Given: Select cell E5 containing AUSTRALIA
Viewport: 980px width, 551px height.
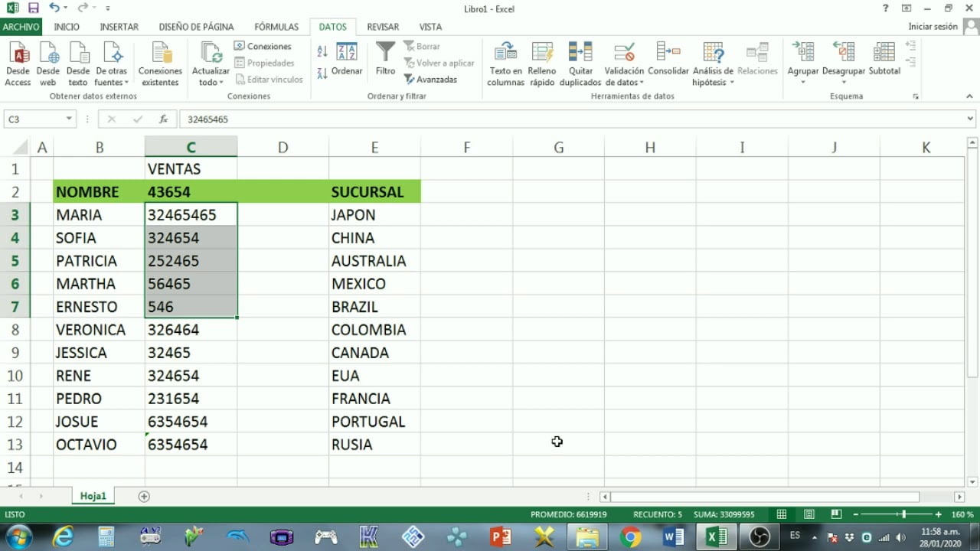Looking at the screenshot, I should (x=374, y=260).
